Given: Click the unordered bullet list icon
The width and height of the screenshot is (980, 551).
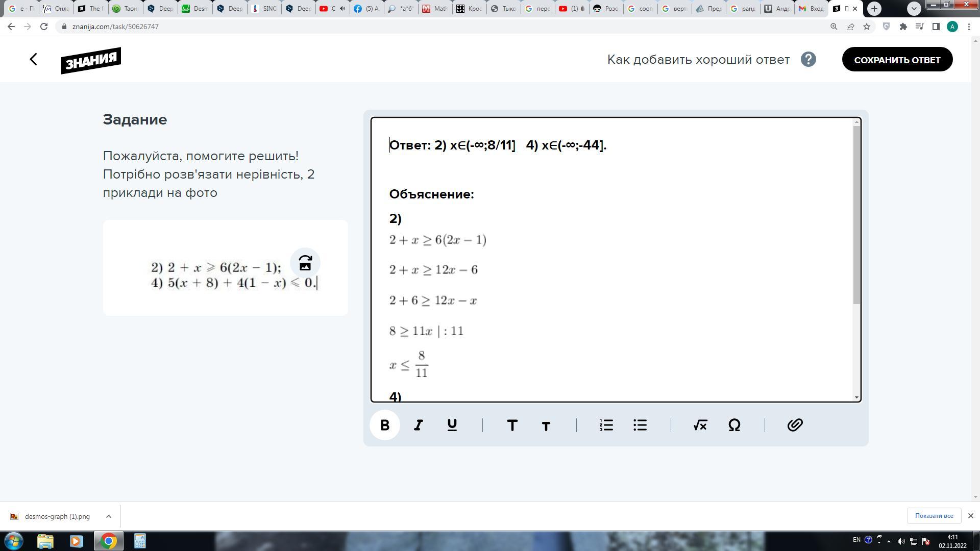Looking at the screenshot, I should click(x=640, y=425).
